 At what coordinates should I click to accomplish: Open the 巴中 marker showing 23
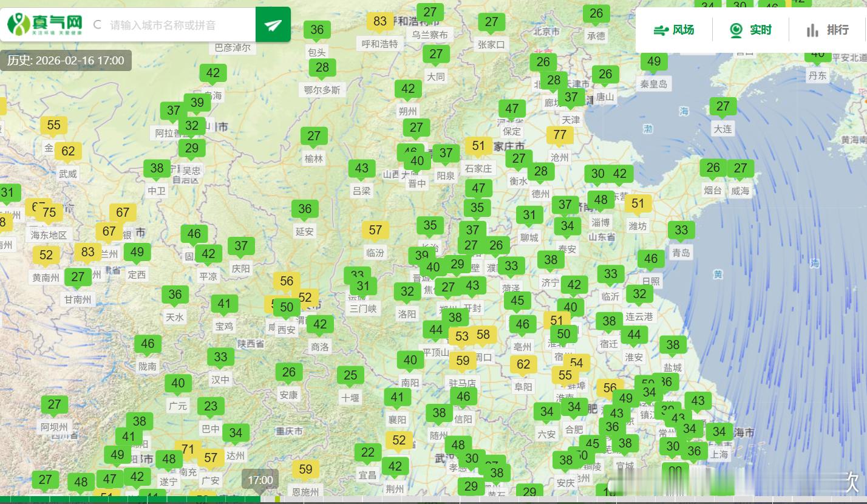pos(211,408)
